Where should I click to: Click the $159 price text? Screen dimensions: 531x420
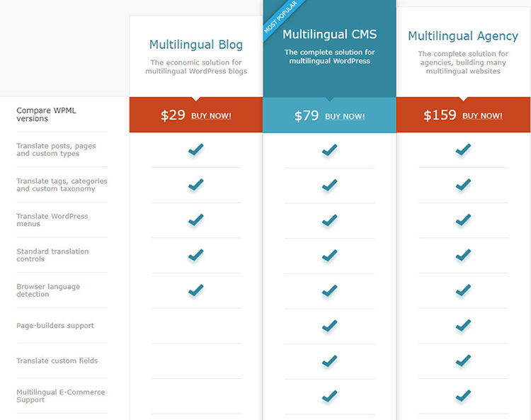(x=440, y=115)
